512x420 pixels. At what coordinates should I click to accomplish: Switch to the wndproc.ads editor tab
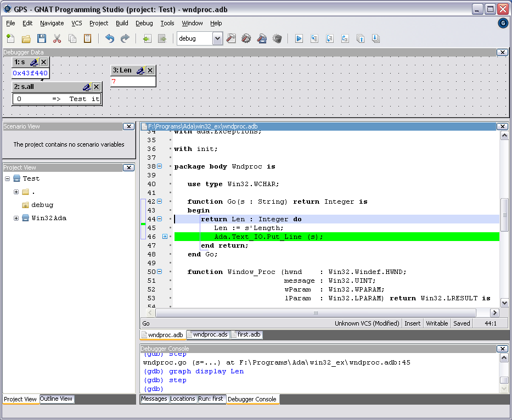coord(208,334)
